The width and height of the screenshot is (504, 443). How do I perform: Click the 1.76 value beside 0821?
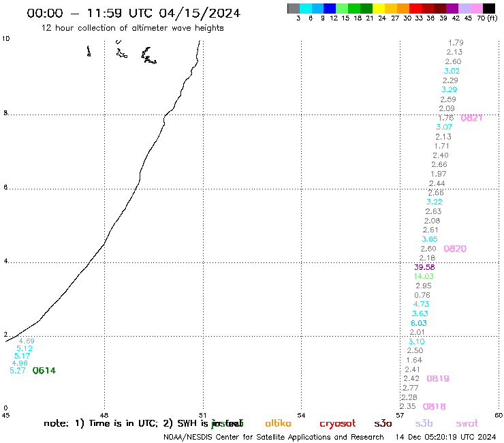click(x=446, y=118)
